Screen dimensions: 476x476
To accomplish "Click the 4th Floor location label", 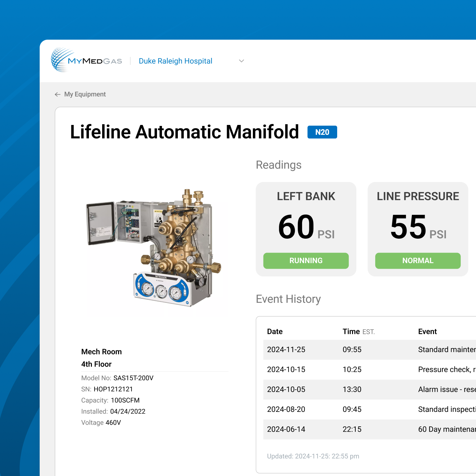I will (x=97, y=364).
